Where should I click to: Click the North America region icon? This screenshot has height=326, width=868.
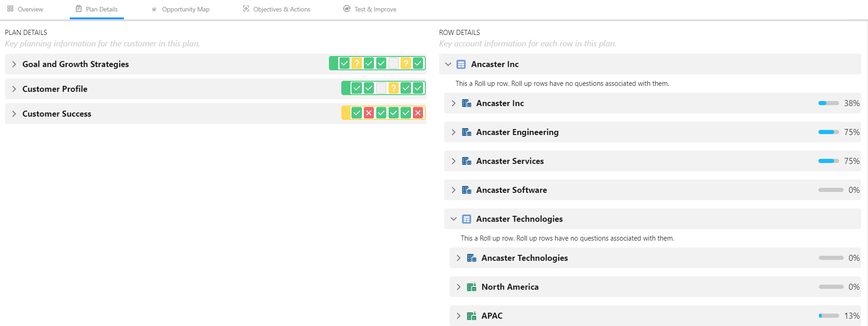coord(472,287)
